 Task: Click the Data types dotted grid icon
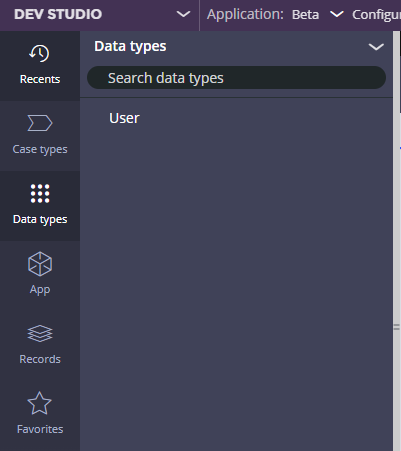pyautogui.click(x=40, y=193)
